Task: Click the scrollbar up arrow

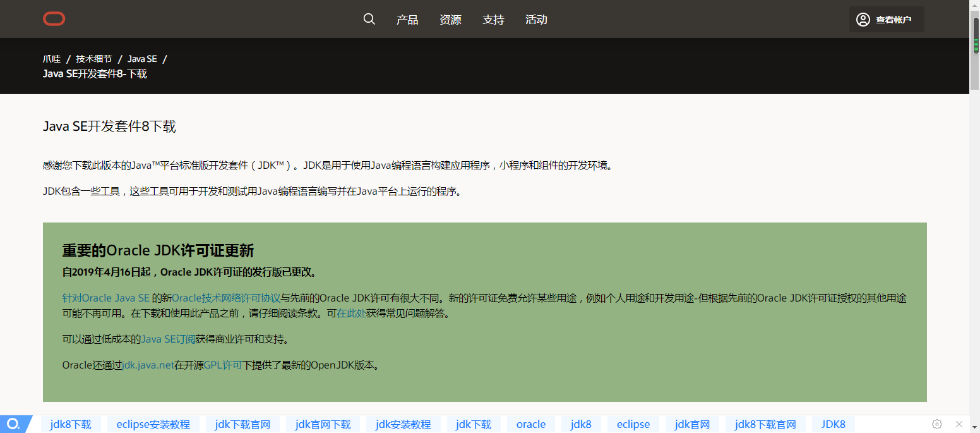Action: 975,4
